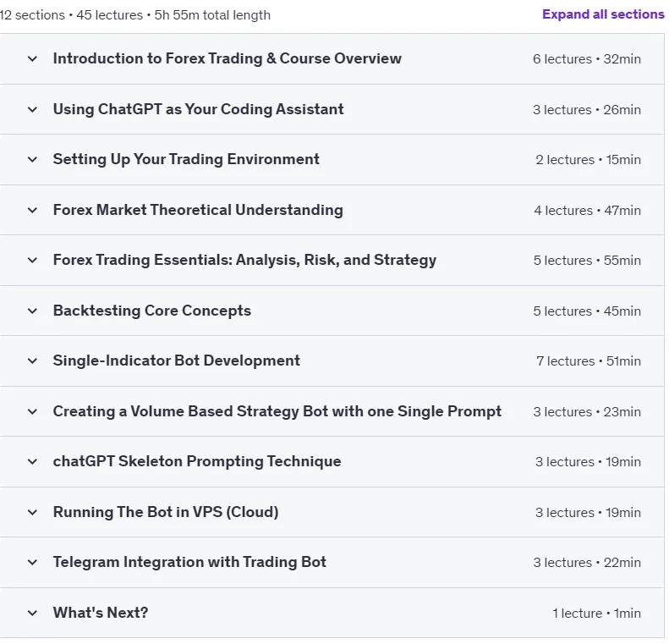
Task: Open chevron next to Telegram Integration section
Action: pyautogui.click(x=32, y=563)
